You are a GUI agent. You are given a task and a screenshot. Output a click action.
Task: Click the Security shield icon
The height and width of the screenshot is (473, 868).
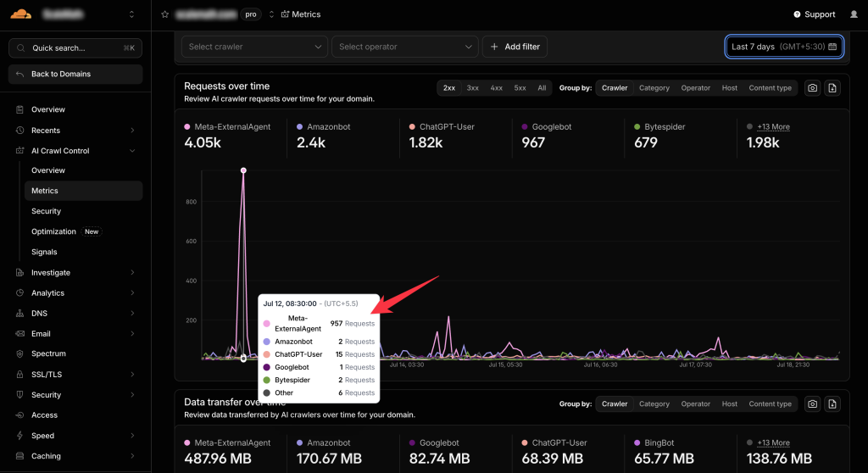click(20, 395)
